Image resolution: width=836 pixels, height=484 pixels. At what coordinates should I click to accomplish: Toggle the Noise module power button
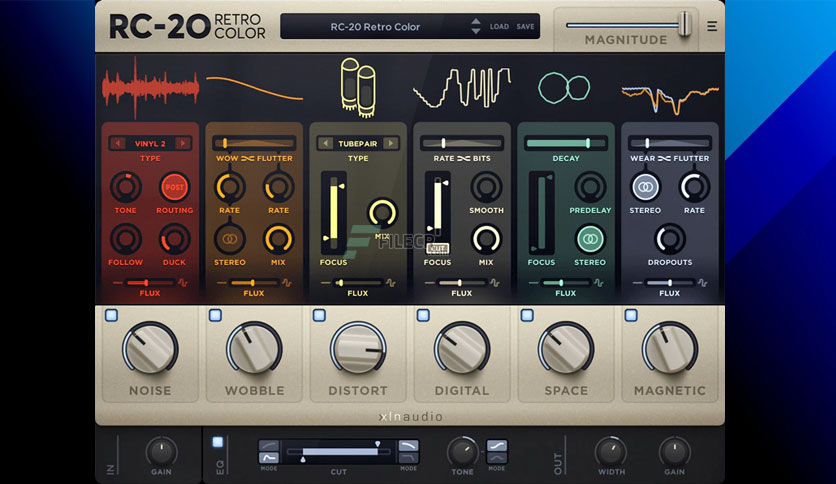click(111, 315)
